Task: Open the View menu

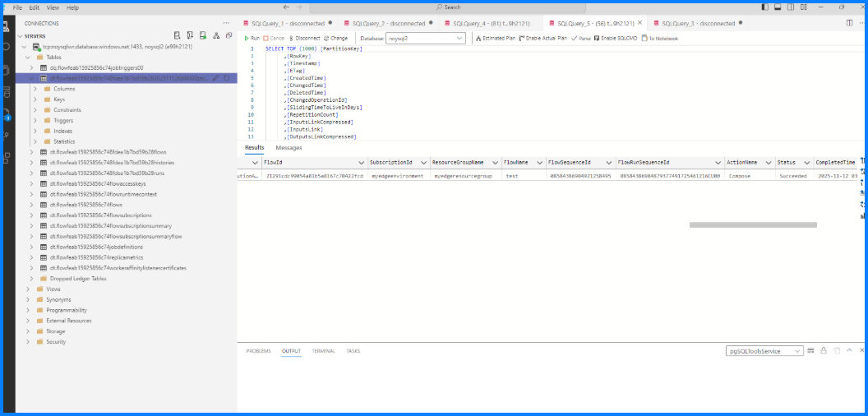Action: point(53,7)
